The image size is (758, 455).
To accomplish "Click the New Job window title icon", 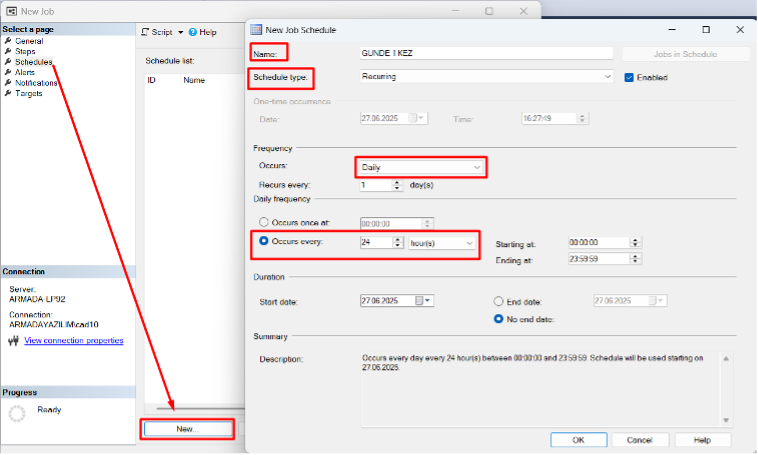I will coord(11,11).
